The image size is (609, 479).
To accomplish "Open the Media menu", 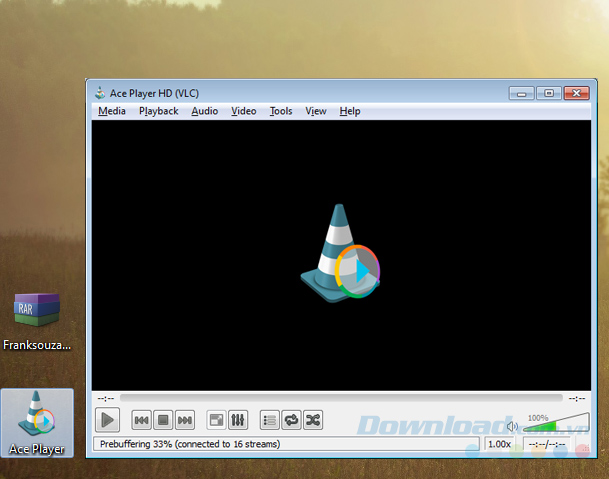I will (112, 111).
